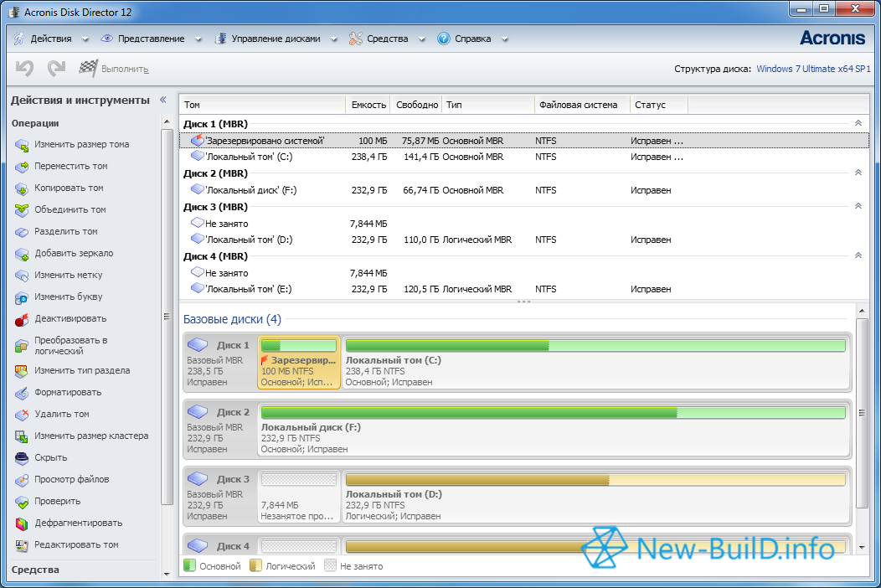Screen dimensions: 881x588
Task: Click dropdown arrow next to Средства
Action: pos(422,39)
